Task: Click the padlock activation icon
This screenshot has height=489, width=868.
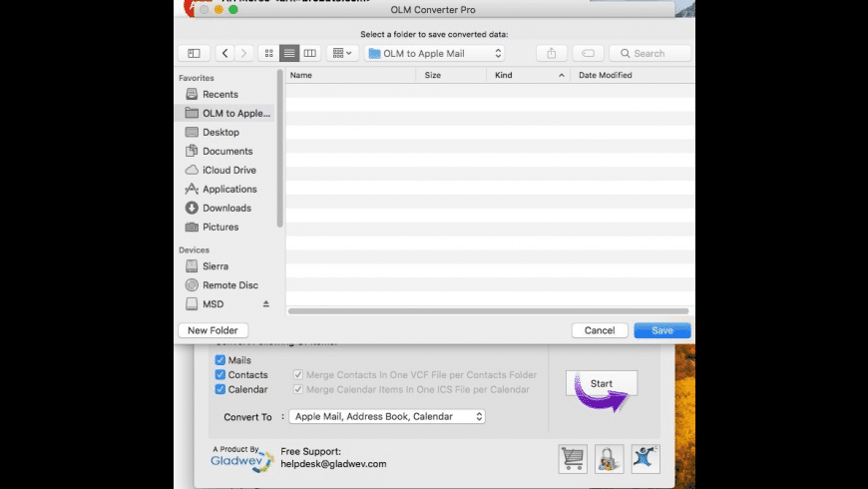Action: coord(609,458)
